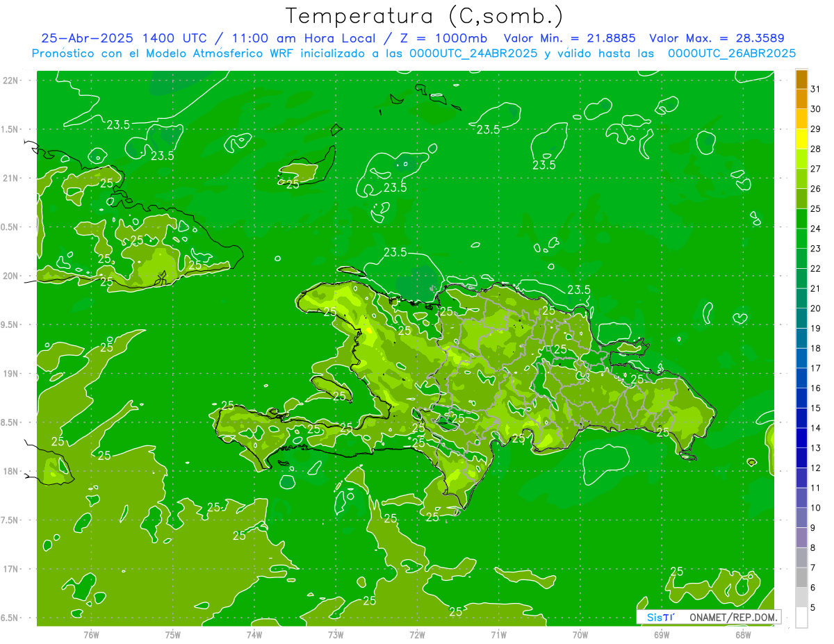This screenshot has width=834, height=644.
Task: Click the '26' value on the color scale
Action: pos(815,189)
